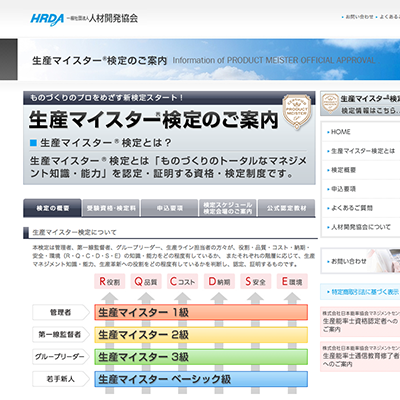Click the 生産マイスター検定のご案内 page banner title
This screenshot has width=400, height=400.
(x=99, y=61)
